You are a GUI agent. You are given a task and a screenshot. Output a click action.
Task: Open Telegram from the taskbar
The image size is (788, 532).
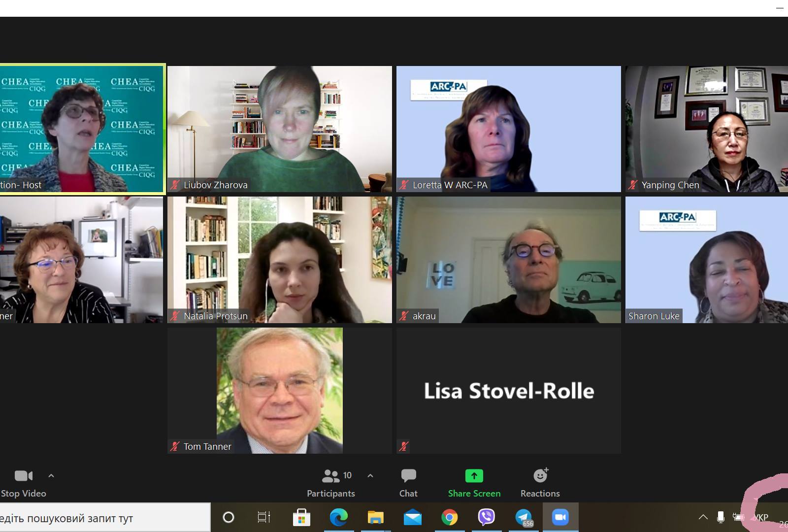point(524,517)
